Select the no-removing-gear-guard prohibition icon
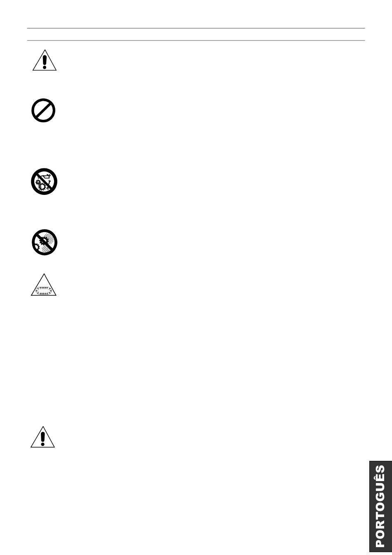The image size is (392, 555). 45,242
